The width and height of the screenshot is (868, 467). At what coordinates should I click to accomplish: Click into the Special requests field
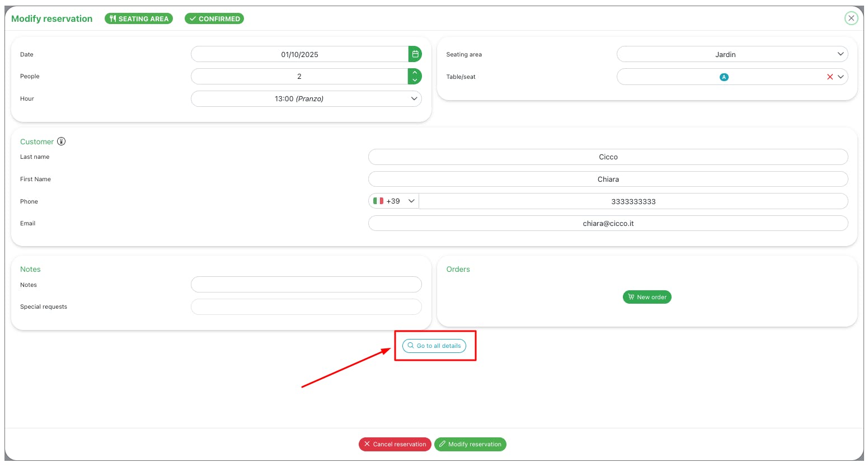[x=306, y=306]
